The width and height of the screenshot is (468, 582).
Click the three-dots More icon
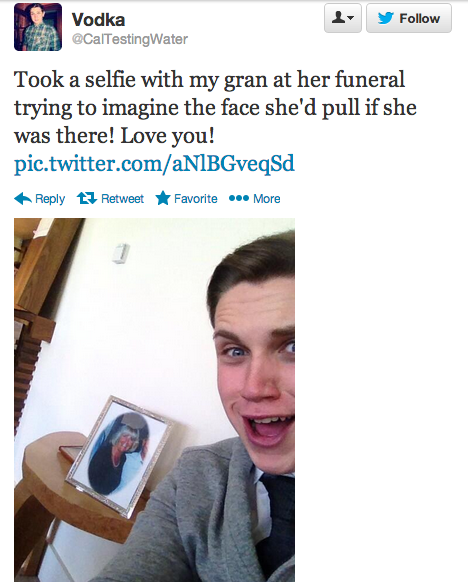point(239,198)
